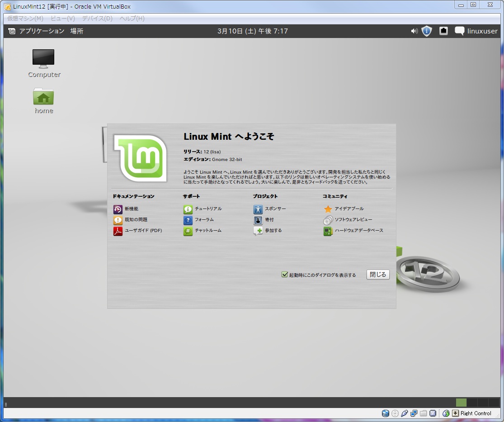Click the フォーラム question mark icon
This screenshot has width=504, height=422.
[x=188, y=220]
